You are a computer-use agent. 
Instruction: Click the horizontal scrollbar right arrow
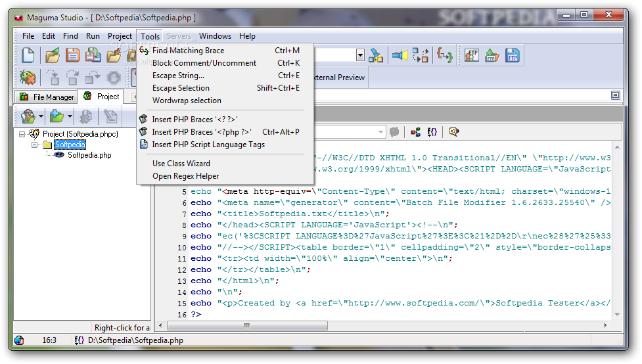(606, 325)
